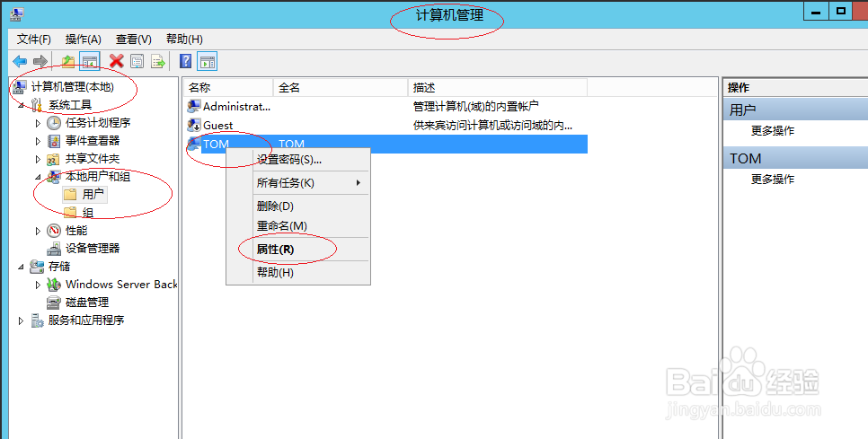Collapse the 存储 tree node
Screen dimensions: 868x439
point(21,267)
